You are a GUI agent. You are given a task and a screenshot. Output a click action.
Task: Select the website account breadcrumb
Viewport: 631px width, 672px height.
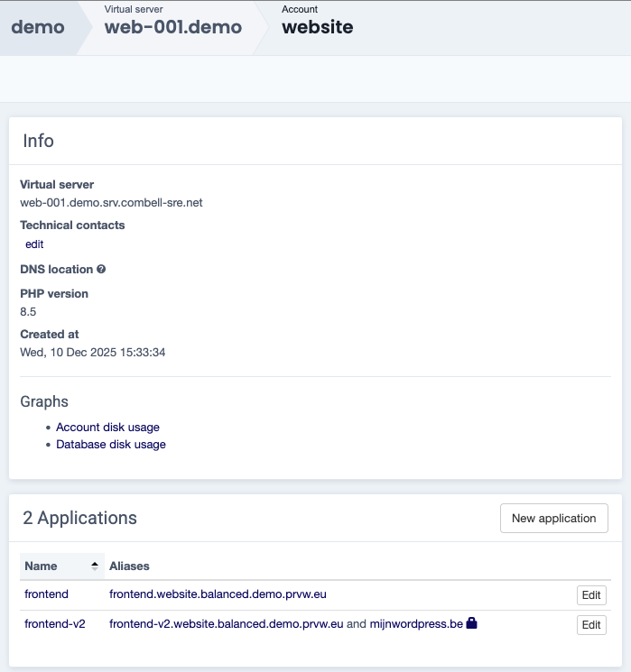click(317, 27)
